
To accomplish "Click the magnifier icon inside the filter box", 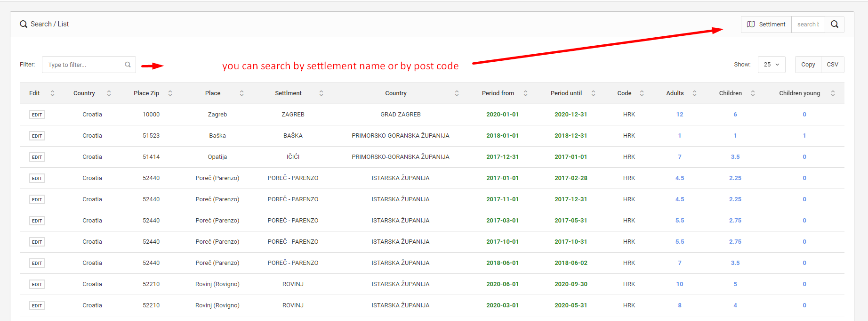I will tap(128, 65).
